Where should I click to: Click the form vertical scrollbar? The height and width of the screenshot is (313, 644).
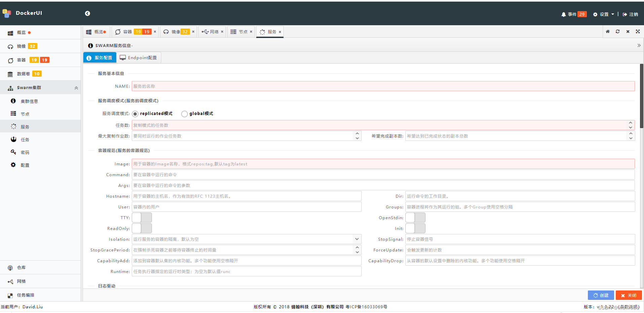642,96
